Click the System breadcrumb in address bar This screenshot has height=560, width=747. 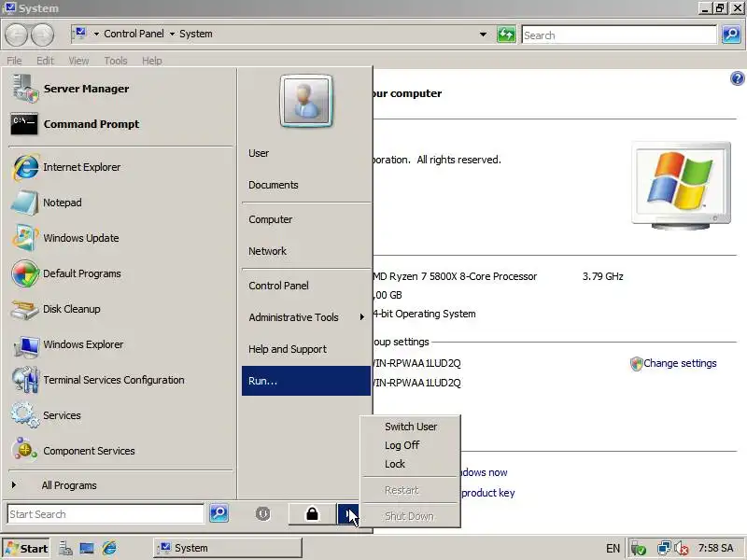(x=196, y=34)
